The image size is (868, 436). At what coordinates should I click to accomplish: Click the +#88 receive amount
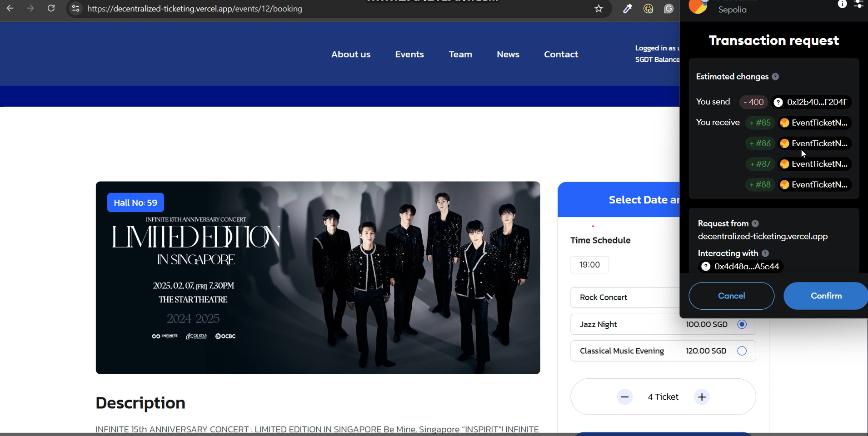point(760,184)
